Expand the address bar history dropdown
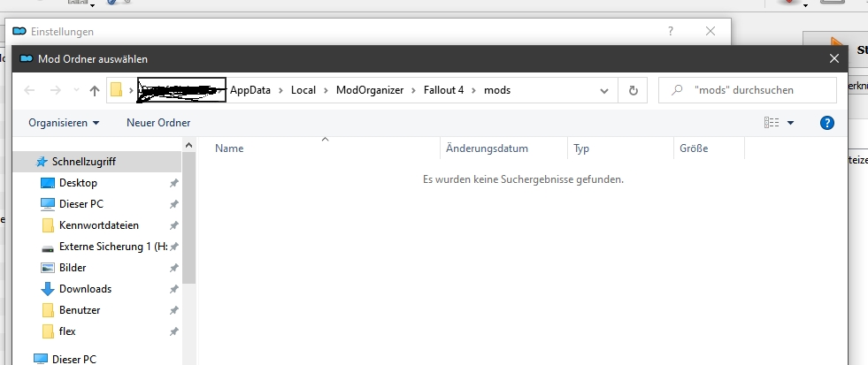Screen dimensions: 868x365 click(604, 90)
